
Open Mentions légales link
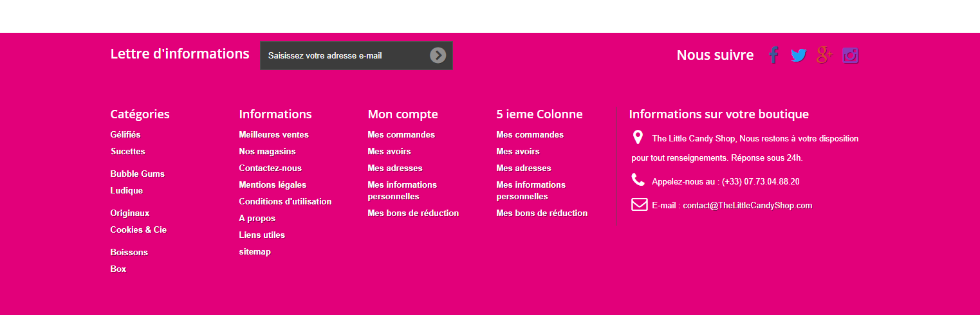click(x=273, y=184)
